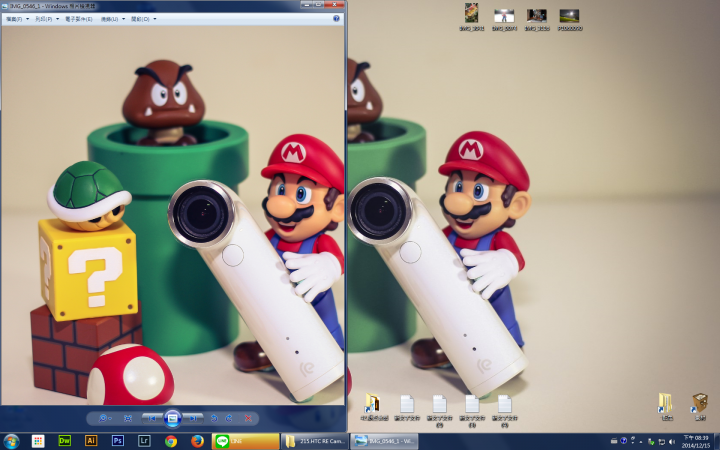This screenshot has height=450, width=720.
Task: Delete the photo with the red X
Action: pyautogui.click(x=248, y=418)
